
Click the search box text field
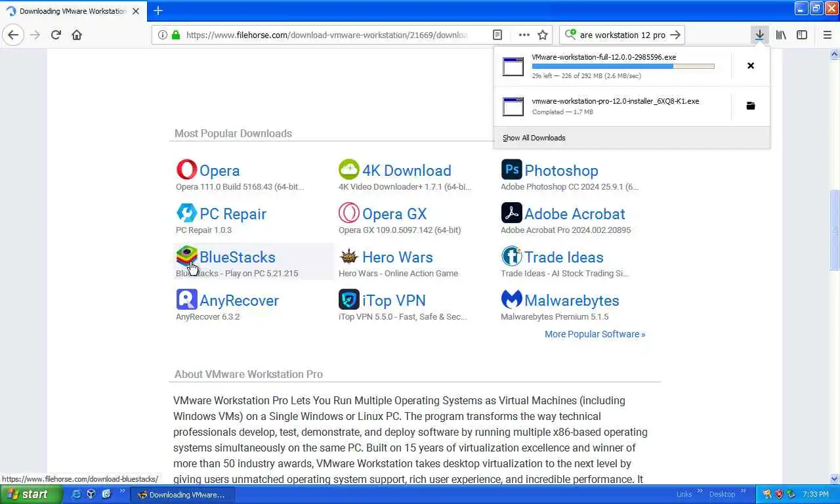(622, 35)
